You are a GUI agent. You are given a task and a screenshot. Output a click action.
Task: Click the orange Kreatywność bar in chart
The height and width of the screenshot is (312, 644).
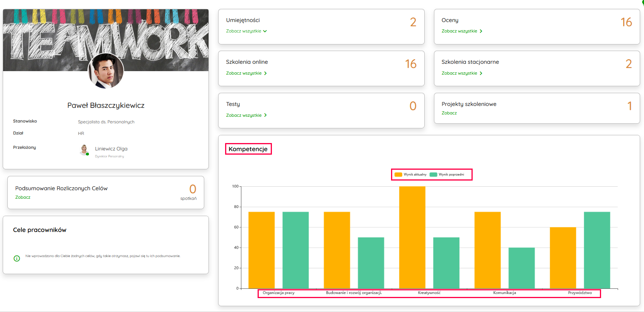(412, 237)
